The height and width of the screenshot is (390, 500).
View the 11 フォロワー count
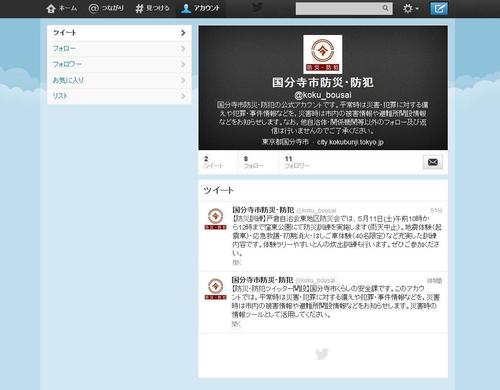tap(297, 162)
